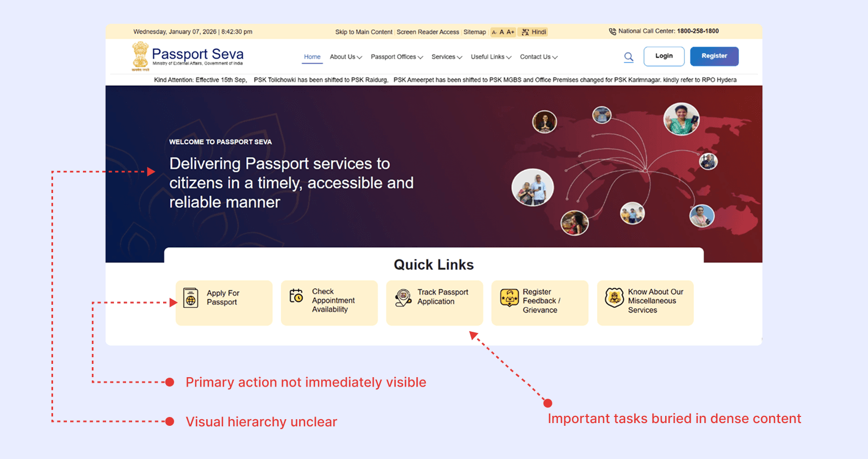This screenshot has width=868, height=459.
Task: Click the Kind Attention scrolling notice text
Action: point(445,80)
